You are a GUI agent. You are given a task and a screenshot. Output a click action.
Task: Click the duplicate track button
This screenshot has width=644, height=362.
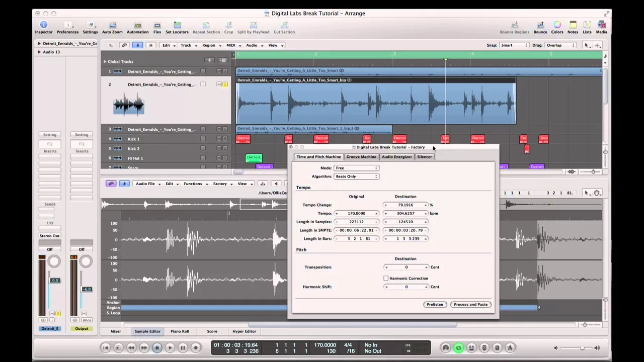tap(223, 60)
